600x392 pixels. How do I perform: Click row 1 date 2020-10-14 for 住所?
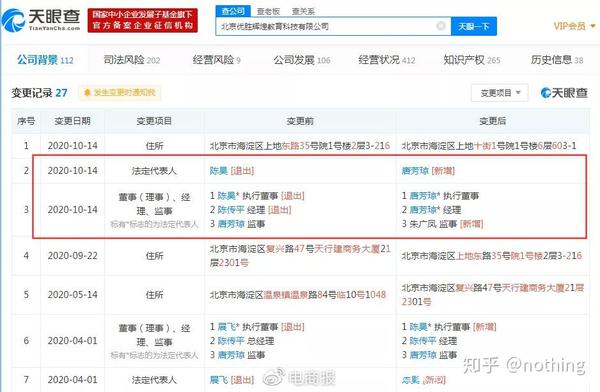pyautogui.click(x=73, y=146)
